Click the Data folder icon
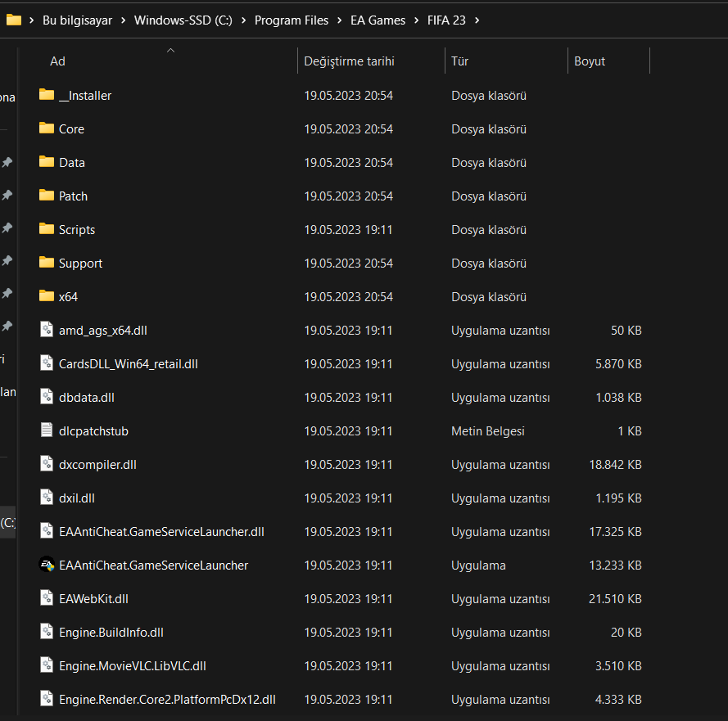The width and height of the screenshot is (728, 721). (47, 161)
